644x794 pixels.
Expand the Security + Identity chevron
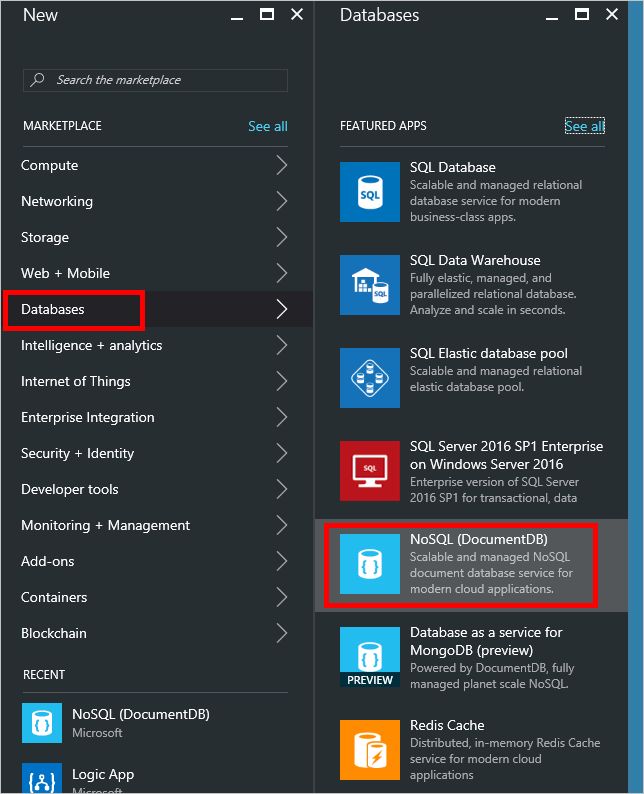click(282, 453)
